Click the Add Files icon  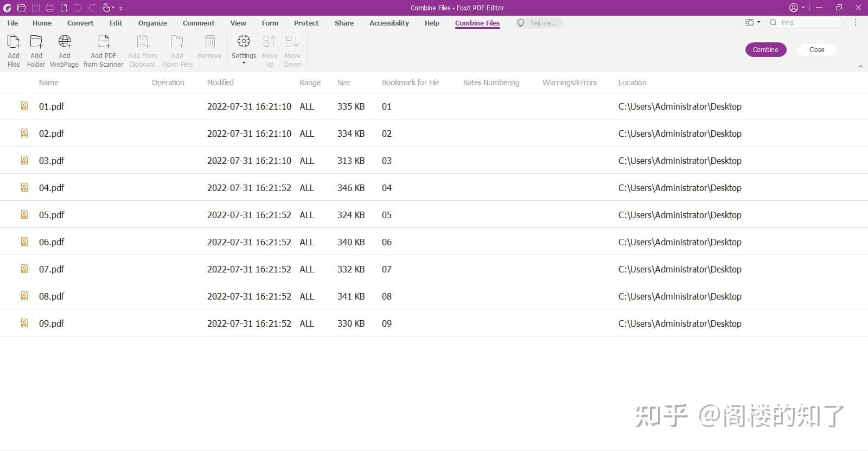click(x=14, y=42)
